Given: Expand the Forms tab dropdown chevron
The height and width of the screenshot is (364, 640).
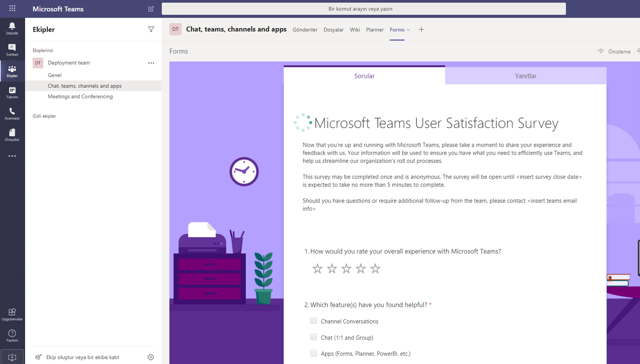Looking at the screenshot, I should pyautogui.click(x=408, y=30).
